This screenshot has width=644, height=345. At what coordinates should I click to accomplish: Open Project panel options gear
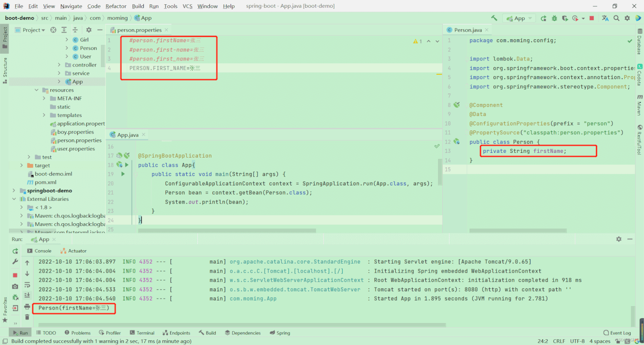coord(89,30)
